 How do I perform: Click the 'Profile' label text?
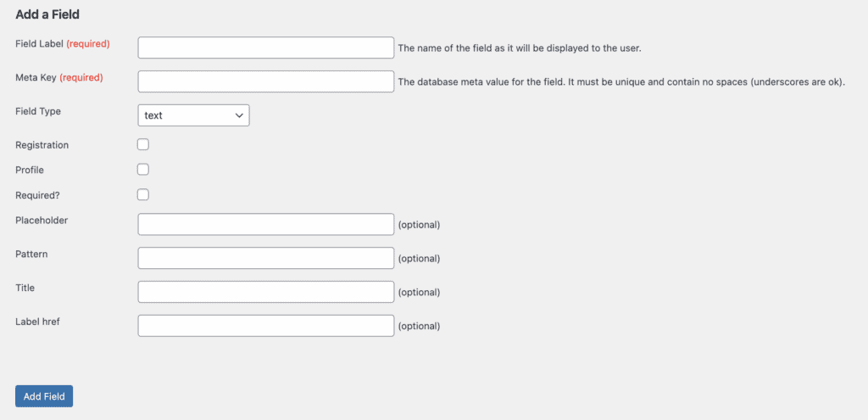30,170
